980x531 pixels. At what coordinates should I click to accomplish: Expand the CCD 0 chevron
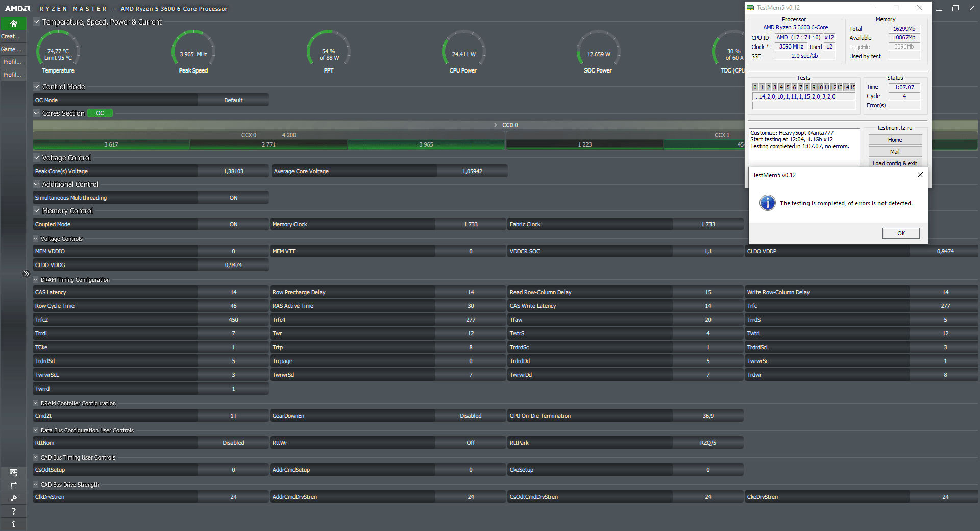(x=495, y=125)
